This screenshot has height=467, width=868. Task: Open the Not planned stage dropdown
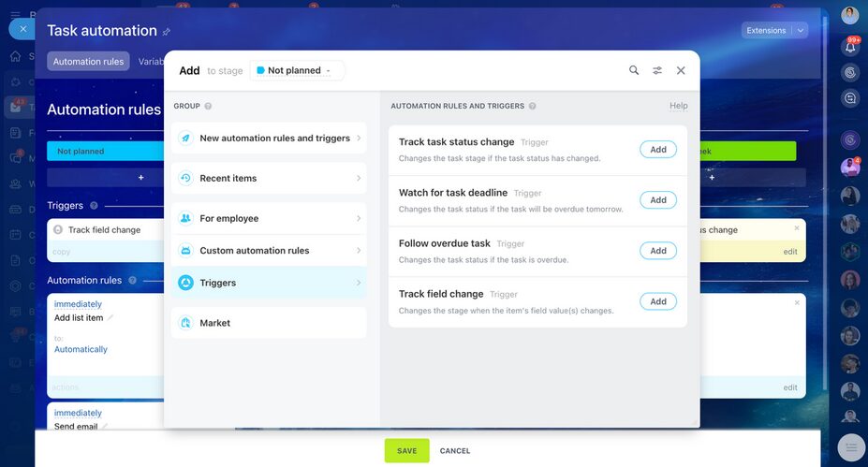point(297,70)
